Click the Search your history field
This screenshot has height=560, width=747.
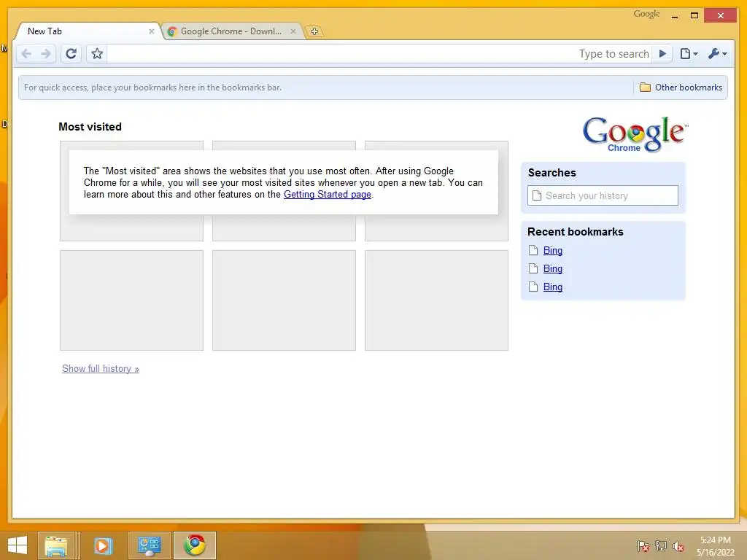click(x=603, y=195)
